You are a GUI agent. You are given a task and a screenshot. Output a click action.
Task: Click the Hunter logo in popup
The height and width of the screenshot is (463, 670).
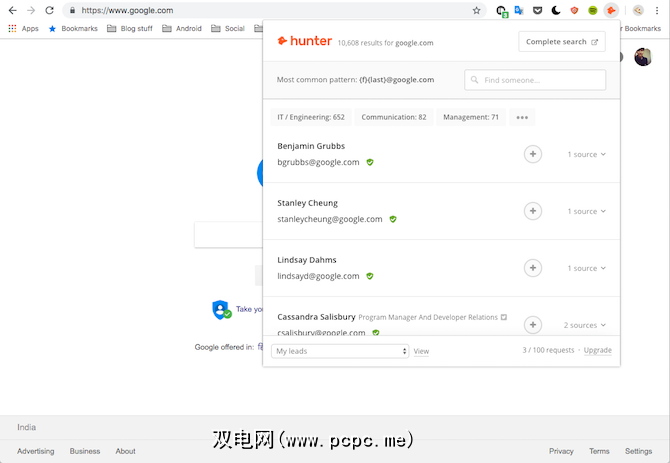tap(305, 41)
